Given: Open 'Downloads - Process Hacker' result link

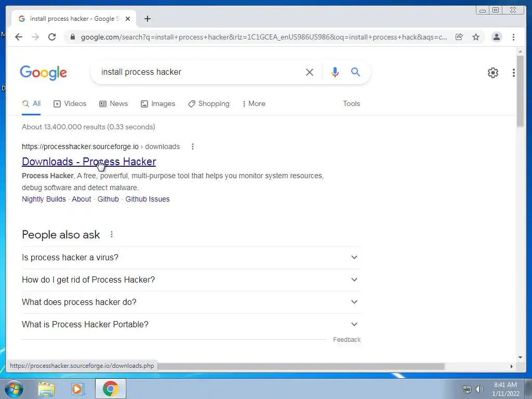Looking at the screenshot, I should 89,162.
